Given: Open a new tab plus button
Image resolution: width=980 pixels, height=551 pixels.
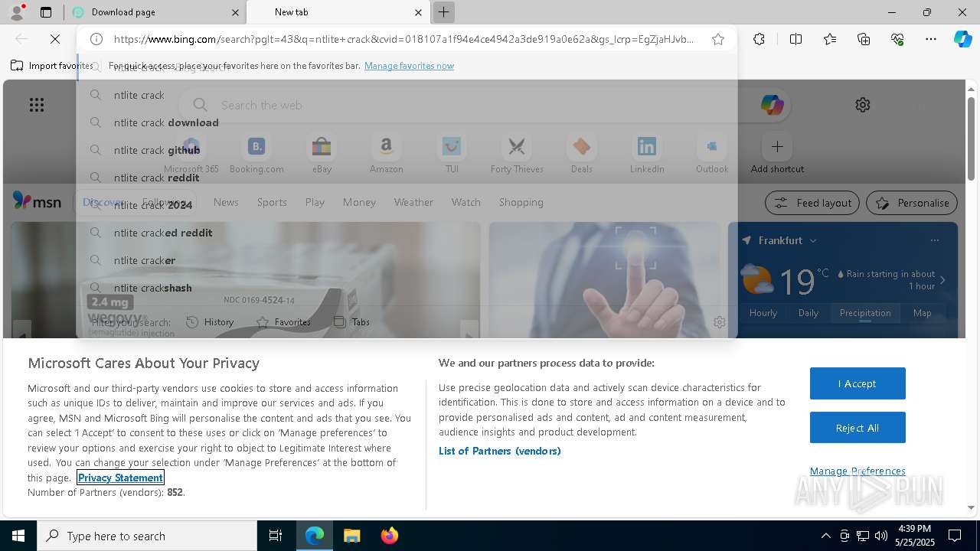Looking at the screenshot, I should (x=443, y=12).
